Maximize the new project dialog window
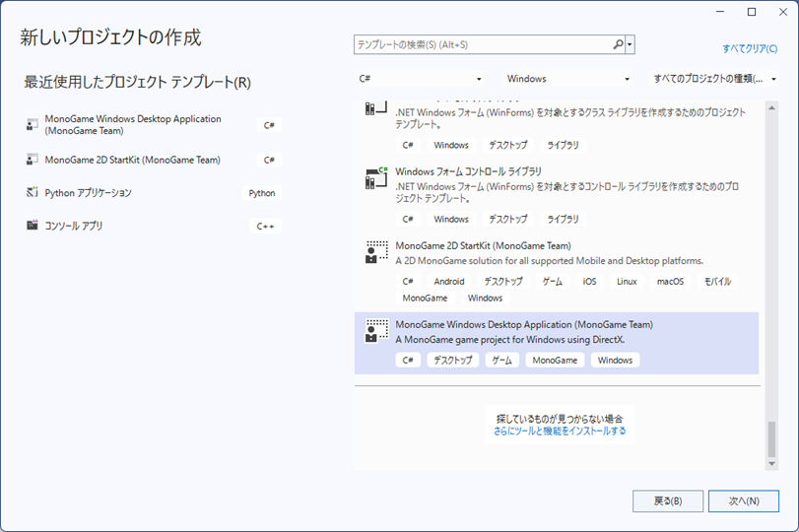799x532 pixels. pos(752,12)
